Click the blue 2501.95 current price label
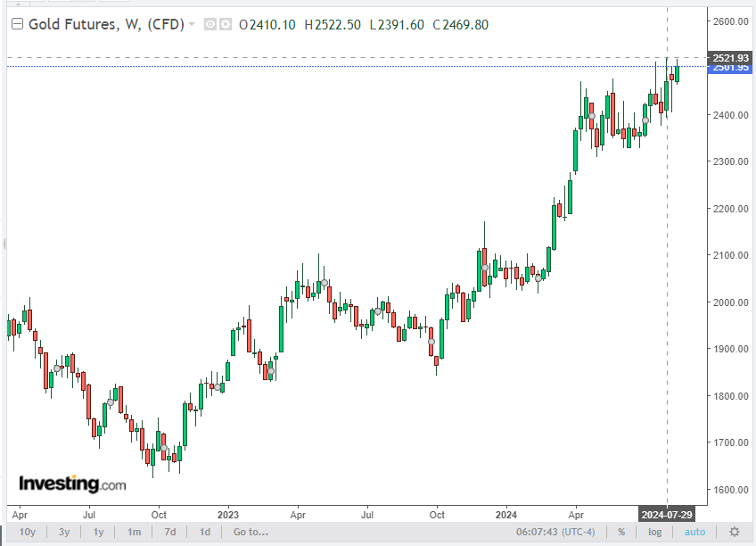Screen dimensions: 756x546 730,69
